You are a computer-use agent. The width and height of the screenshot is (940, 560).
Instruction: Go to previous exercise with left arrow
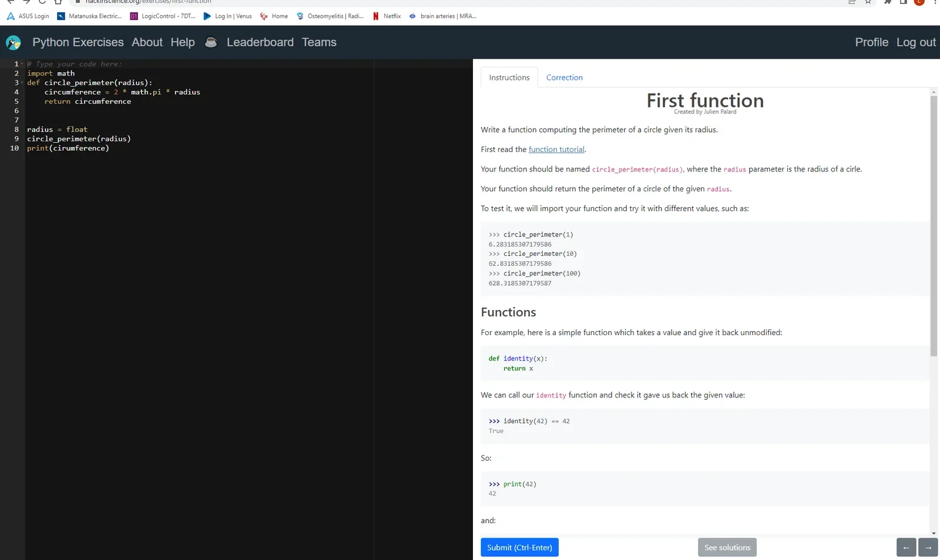(906, 548)
